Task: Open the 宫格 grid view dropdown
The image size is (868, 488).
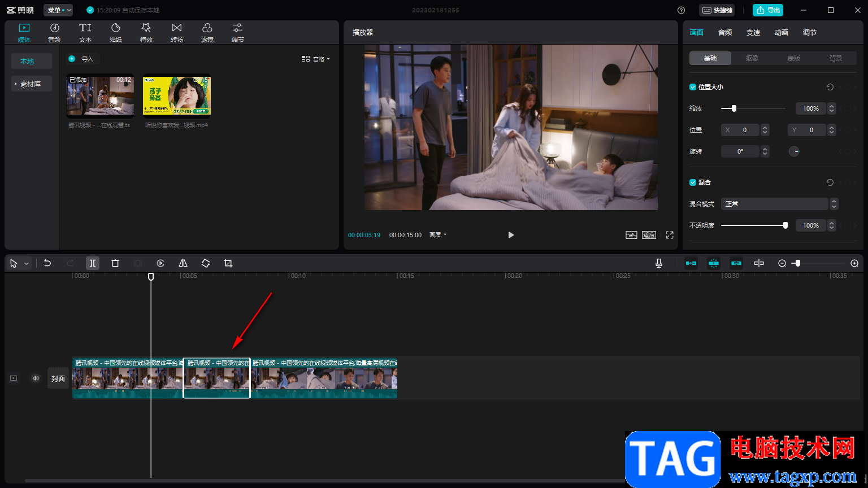Action: (316, 59)
